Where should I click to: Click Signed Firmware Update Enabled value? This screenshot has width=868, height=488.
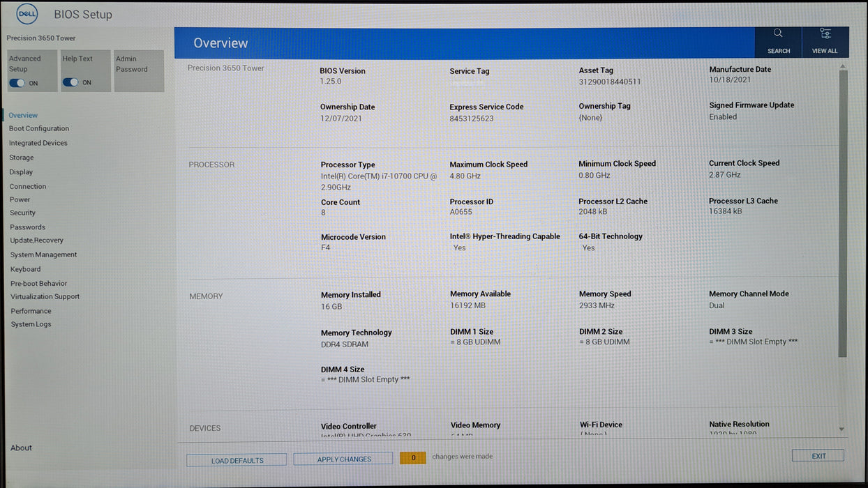click(723, 117)
